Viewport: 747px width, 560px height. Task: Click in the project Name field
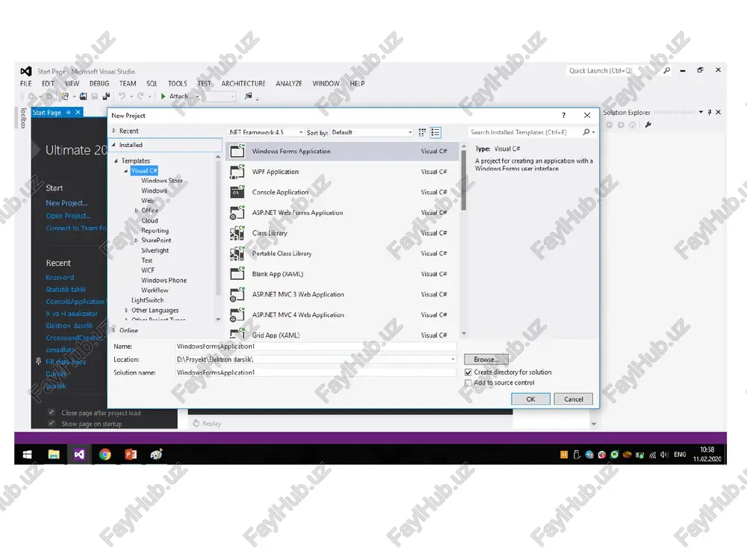315,346
